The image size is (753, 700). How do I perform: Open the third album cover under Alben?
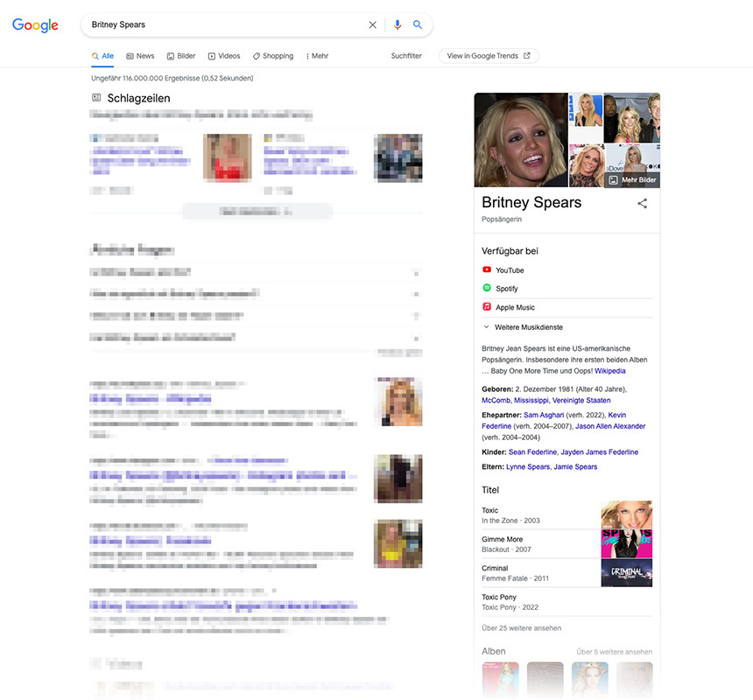(590, 679)
